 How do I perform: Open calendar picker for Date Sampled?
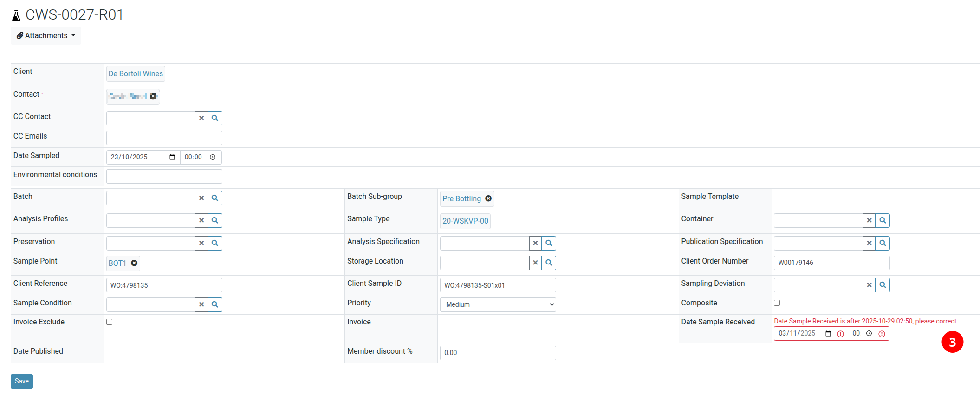click(x=172, y=157)
